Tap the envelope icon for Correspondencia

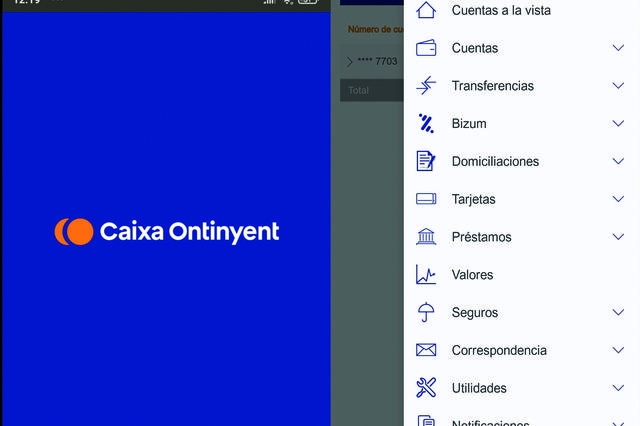click(x=426, y=350)
